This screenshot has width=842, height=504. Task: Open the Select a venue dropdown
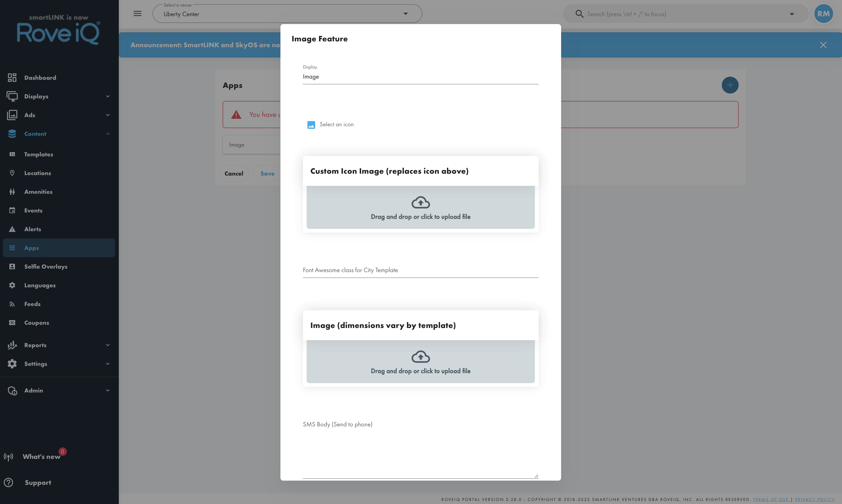tap(287, 14)
